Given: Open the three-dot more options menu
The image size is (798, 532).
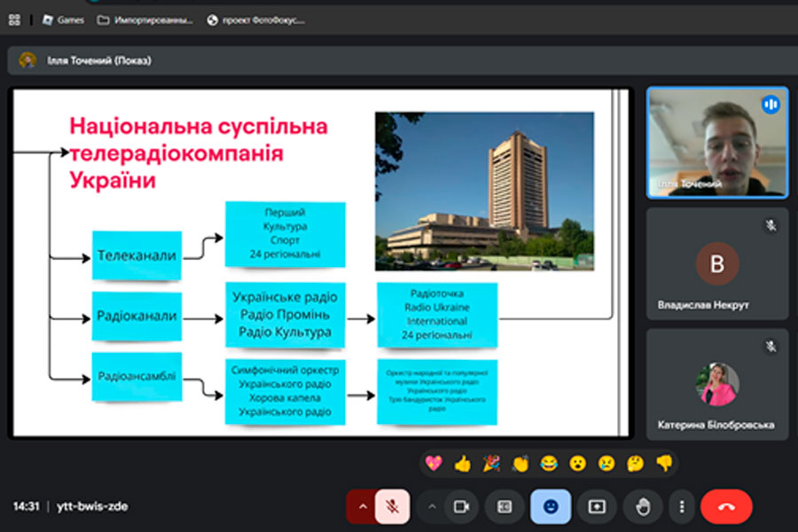Looking at the screenshot, I should coord(681,506).
